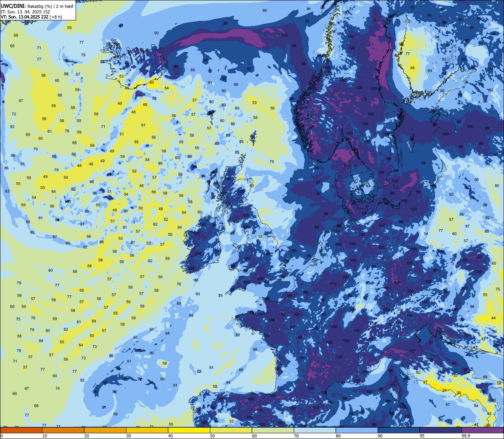Click the legend tick label '99.9'
This screenshot has width=504, height=439.
pyautogui.click(x=466, y=436)
